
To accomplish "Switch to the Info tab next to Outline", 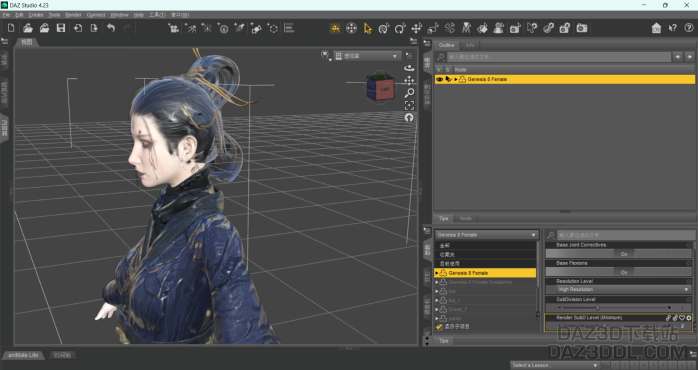I will pos(470,45).
